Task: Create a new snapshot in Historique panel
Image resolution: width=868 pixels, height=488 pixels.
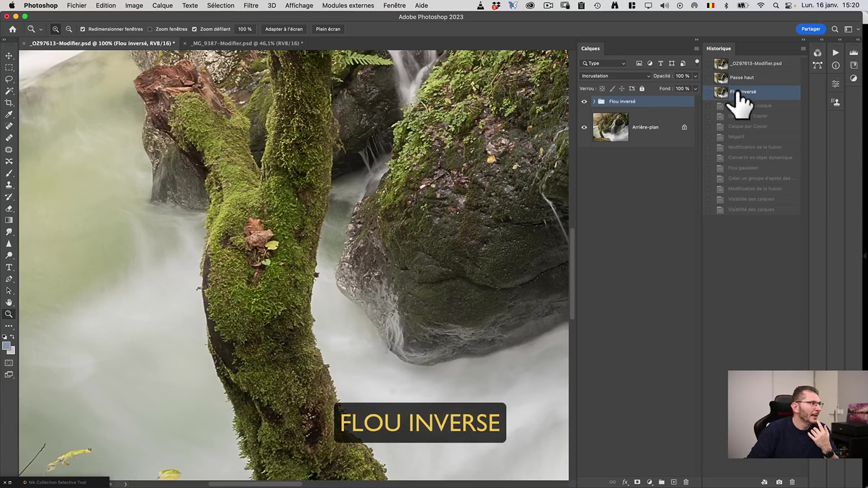Action: pos(779,482)
